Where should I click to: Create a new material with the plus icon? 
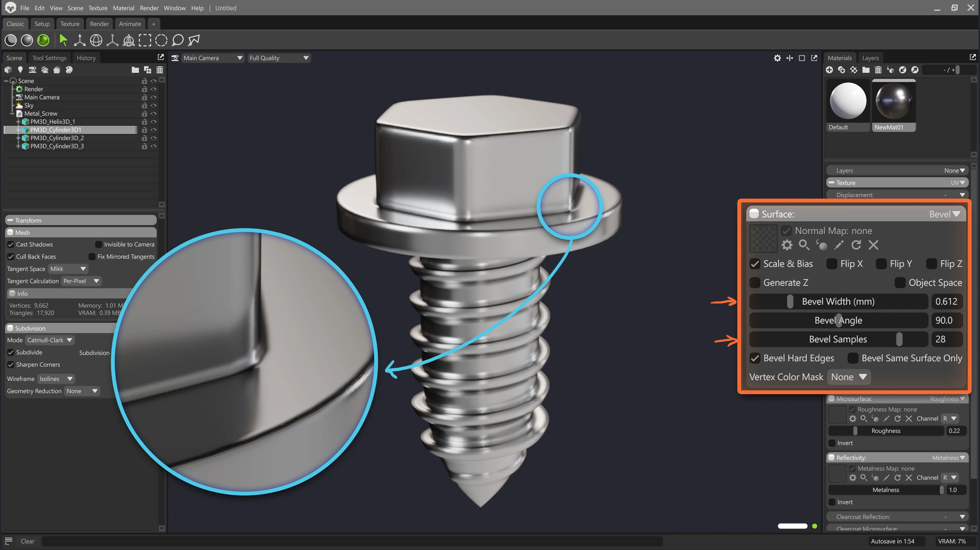(829, 70)
